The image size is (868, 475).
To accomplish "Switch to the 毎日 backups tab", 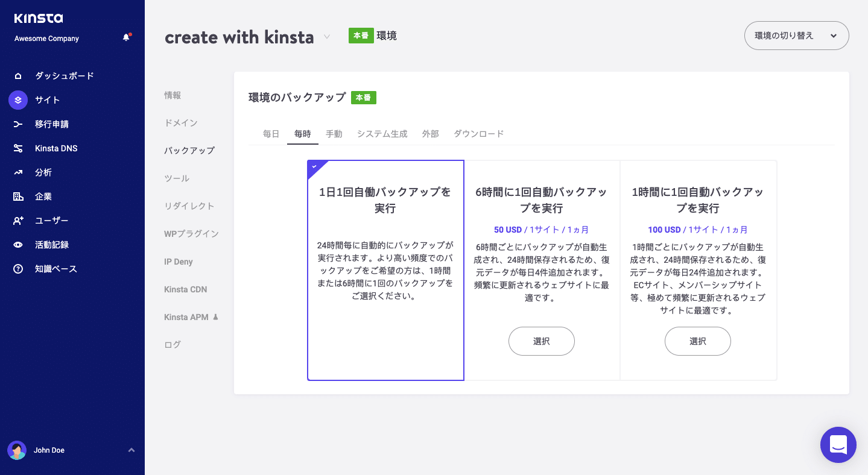I will pyautogui.click(x=271, y=134).
